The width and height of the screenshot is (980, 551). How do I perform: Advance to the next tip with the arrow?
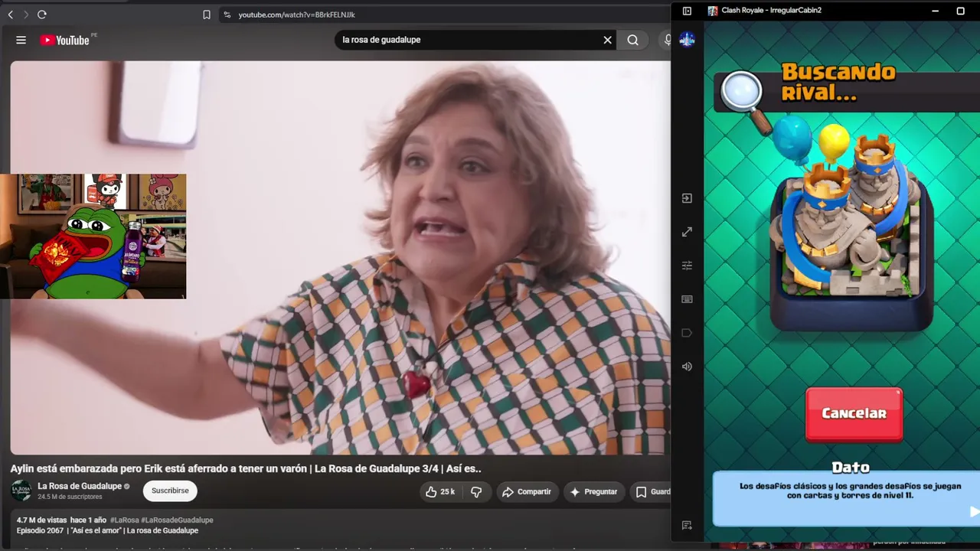click(974, 511)
